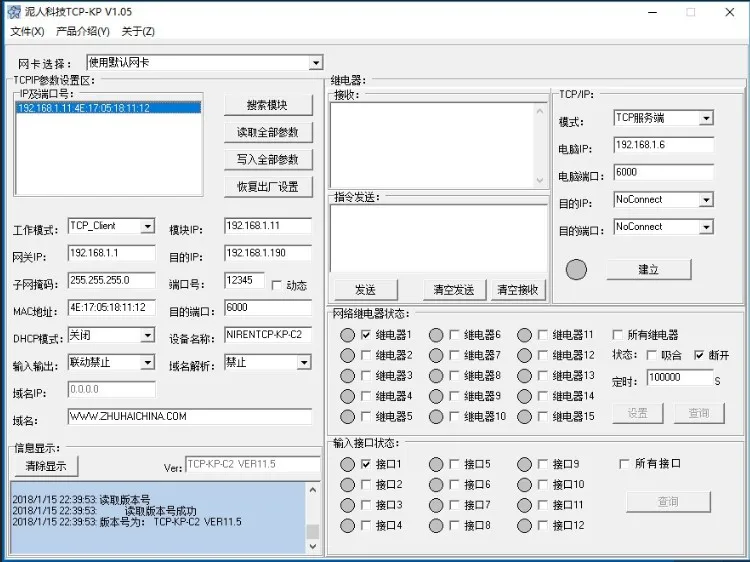Viewport: 750px width, 562px height.
Task: Click the 继电器6 status indicator light
Action: (x=436, y=335)
